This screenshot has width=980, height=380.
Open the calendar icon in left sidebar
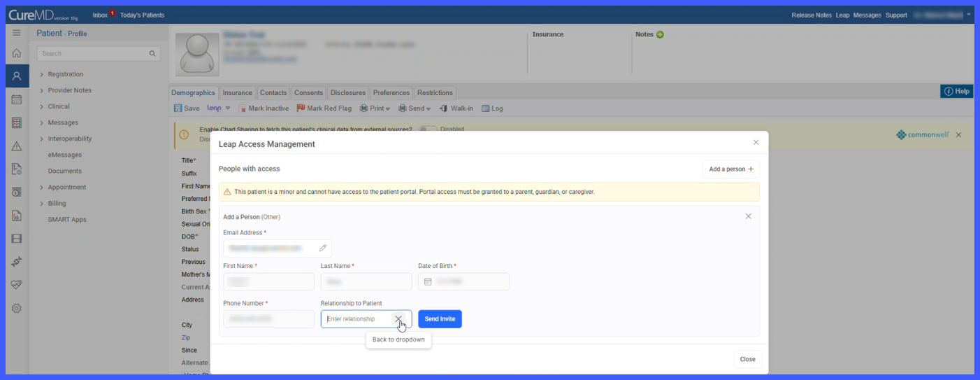17,99
